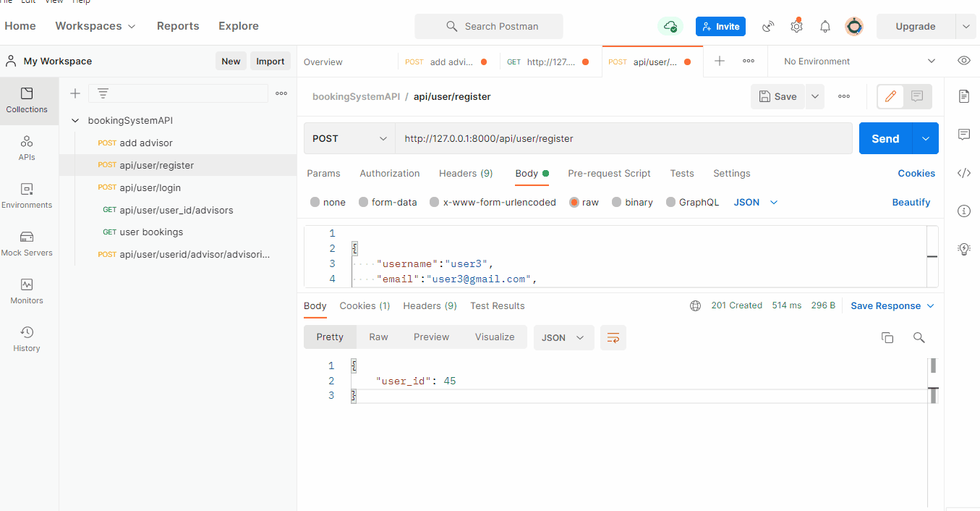
Task: Open the notifications bell
Action: [x=825, y=27]
